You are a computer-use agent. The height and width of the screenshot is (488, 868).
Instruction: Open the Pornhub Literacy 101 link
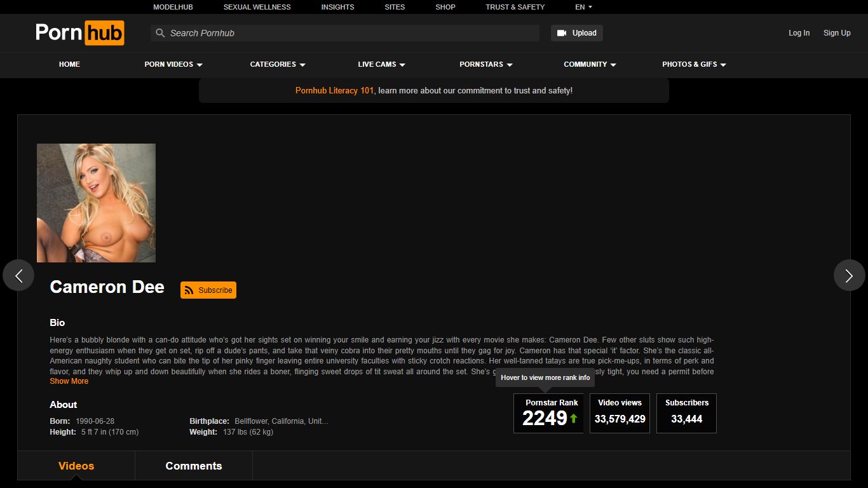point(335,91)
